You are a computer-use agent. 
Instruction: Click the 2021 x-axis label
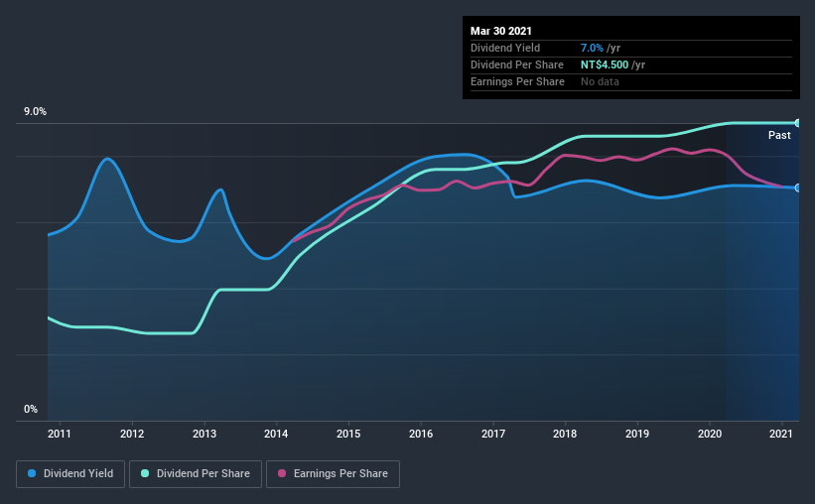[x=781, y=434]
